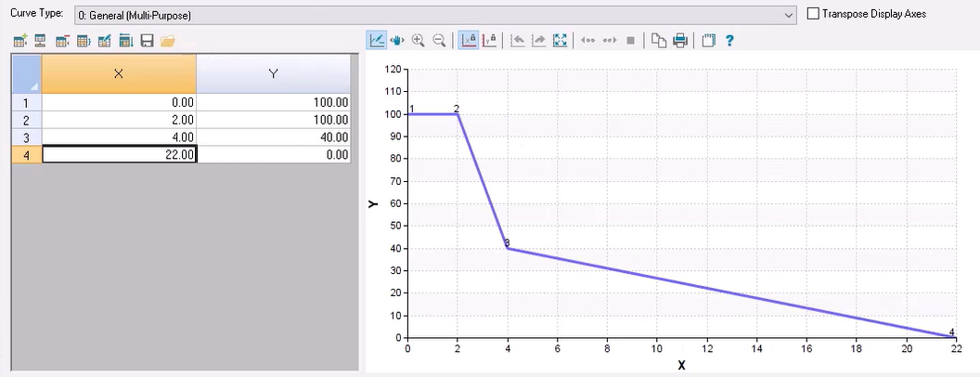This screenshot has height=377, width=980.
Task: Select row header 3
Action: point(26,137)
